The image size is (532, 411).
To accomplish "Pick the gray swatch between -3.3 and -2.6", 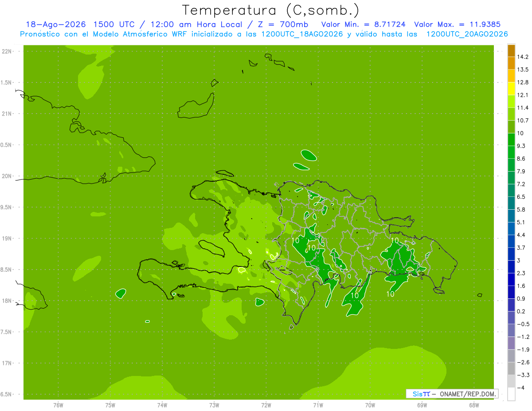I will coord(511,368).
